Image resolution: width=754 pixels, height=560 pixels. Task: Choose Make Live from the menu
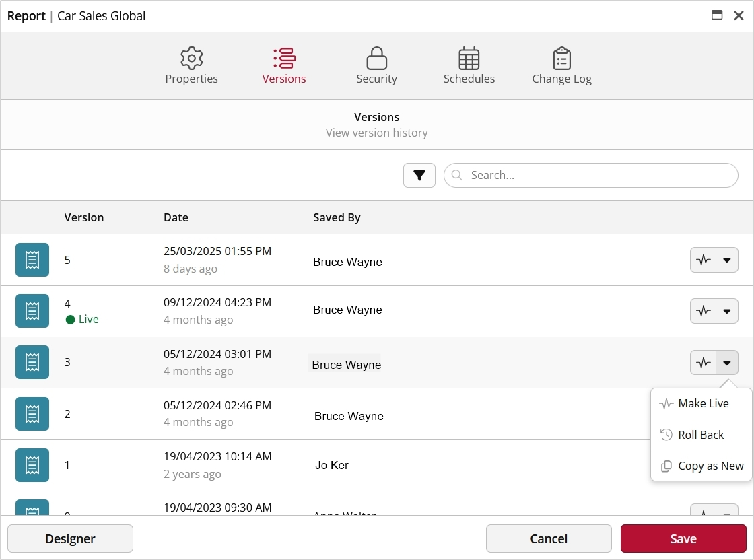pyautogui.click(x=701, y=403)
